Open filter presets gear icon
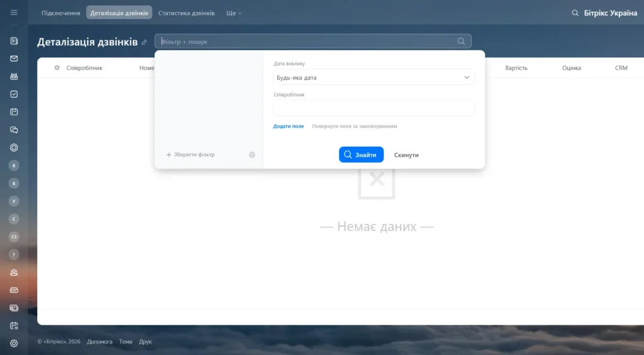The width and height of the screenshot is (644, 355). click(x=252, y=155)
